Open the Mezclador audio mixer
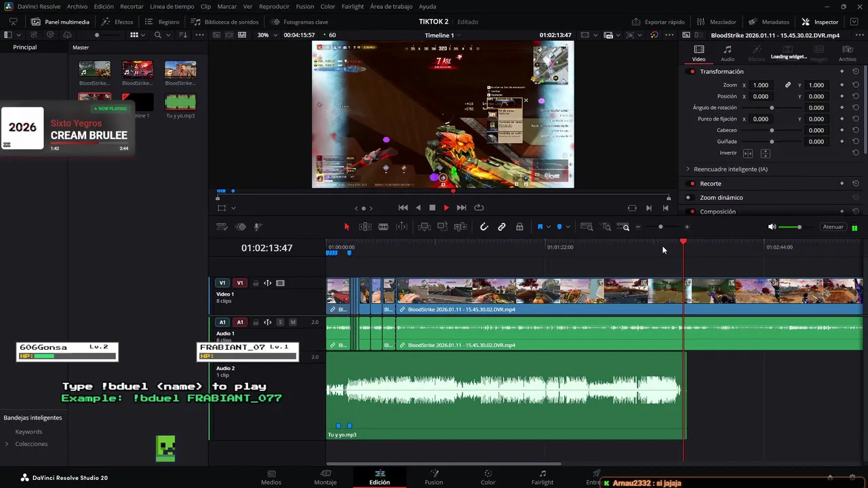Image resolution: width=868 pixels, height=488 pixels. (717, 22)
